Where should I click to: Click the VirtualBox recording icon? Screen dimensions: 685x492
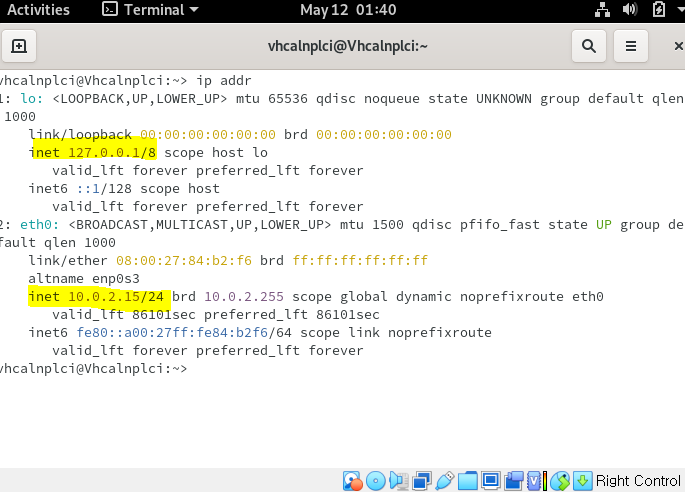pos(514,481)
